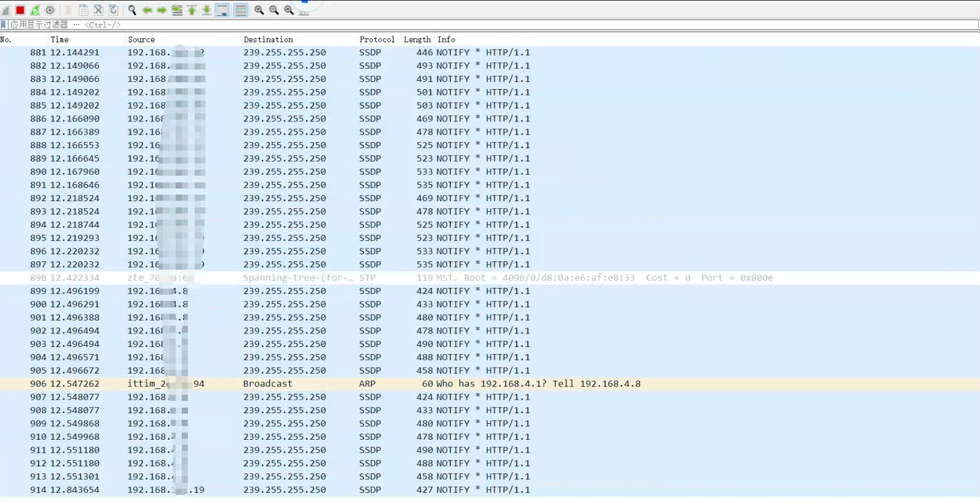Select packet 881 at time 12.144291

click(x=490, y=52)
